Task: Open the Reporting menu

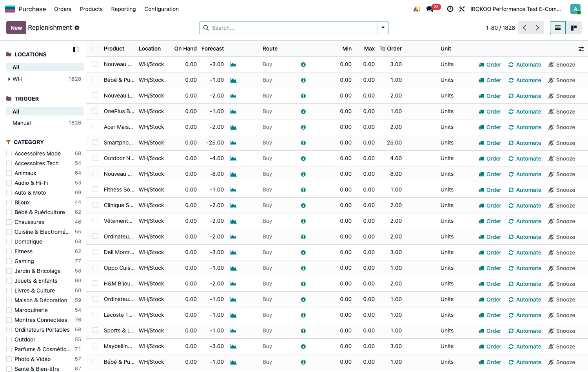Action: pos(123,9)
